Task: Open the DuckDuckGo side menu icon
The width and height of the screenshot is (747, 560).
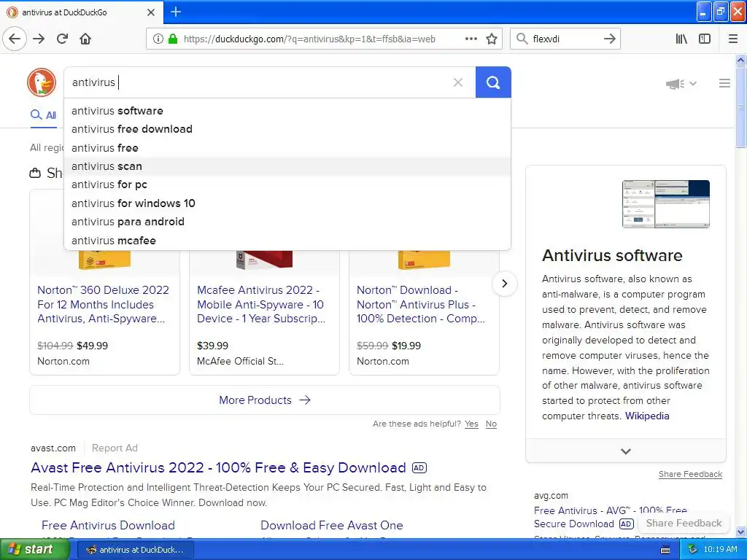Action: (724, 83)
